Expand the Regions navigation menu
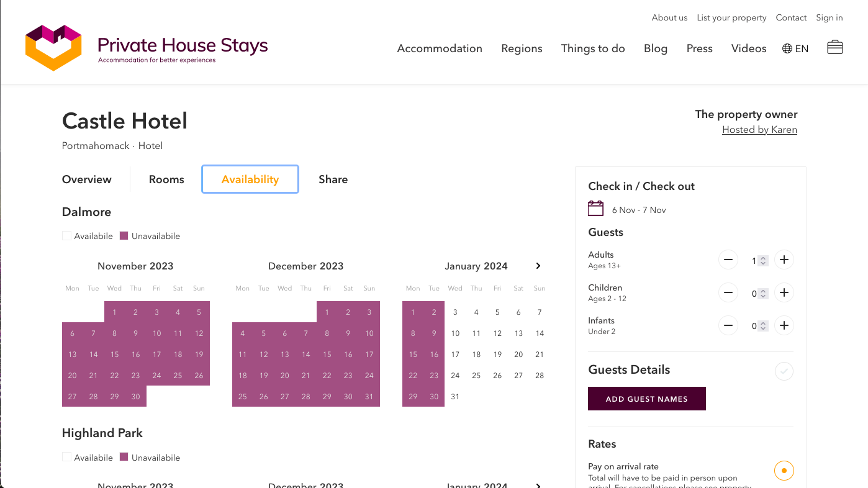Viewport: 868px width, 488px height. coord(522,48)
